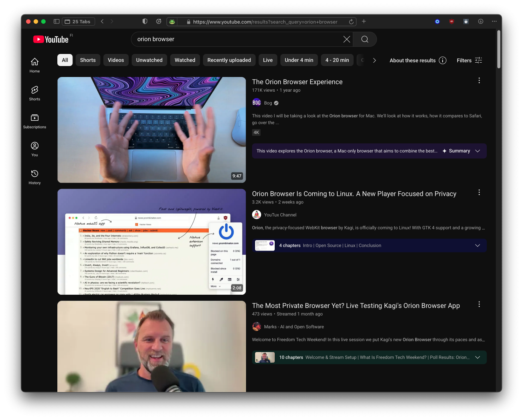This screenshot has width=523, height=420.
Task: Expand the 10 chapters section
Action: pyautogui.click(x=477, y=357)
